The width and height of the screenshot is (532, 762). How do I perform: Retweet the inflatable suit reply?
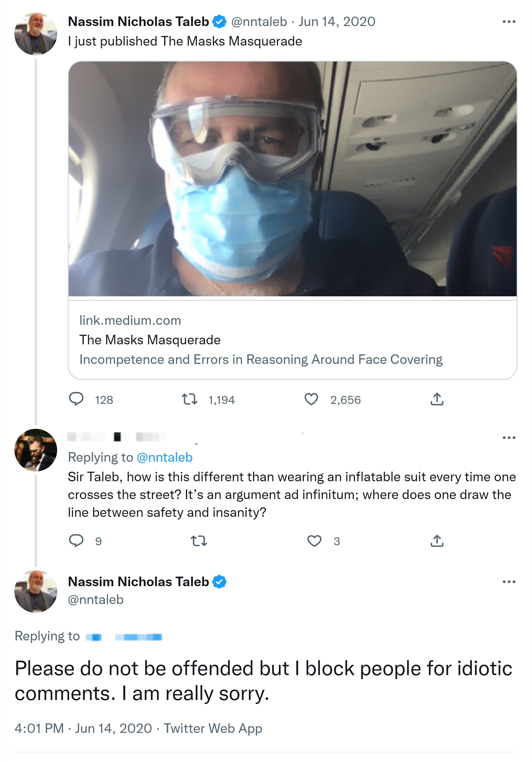[x=199, y=541]
